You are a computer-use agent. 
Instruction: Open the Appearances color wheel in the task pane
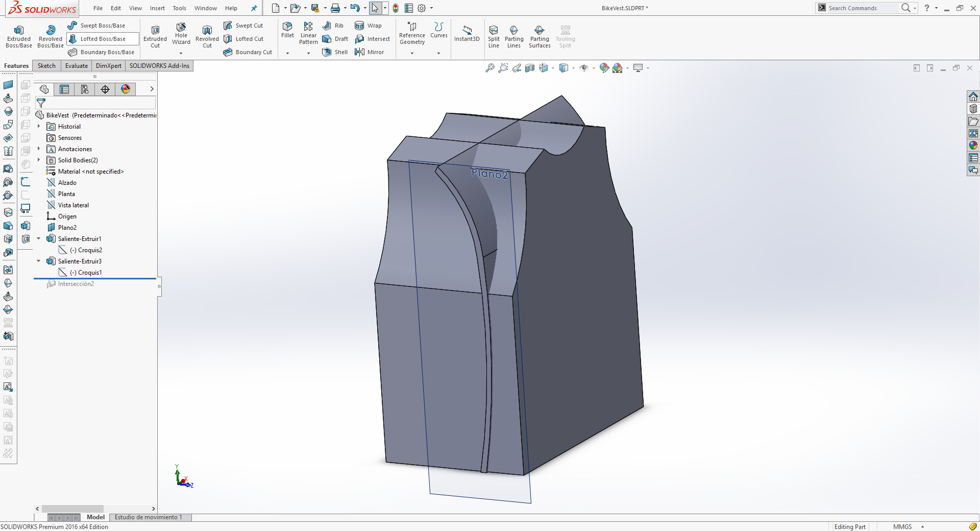[x=973, y=146]
